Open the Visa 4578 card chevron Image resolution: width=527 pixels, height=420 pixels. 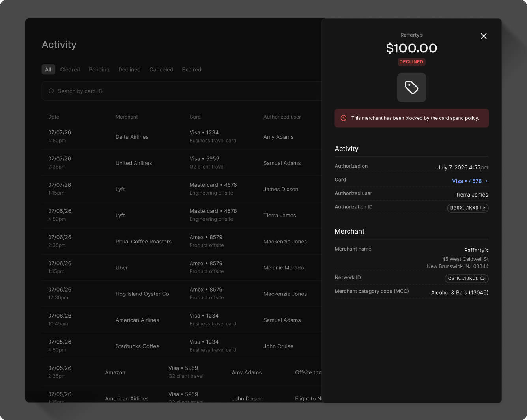coord(486,181)
